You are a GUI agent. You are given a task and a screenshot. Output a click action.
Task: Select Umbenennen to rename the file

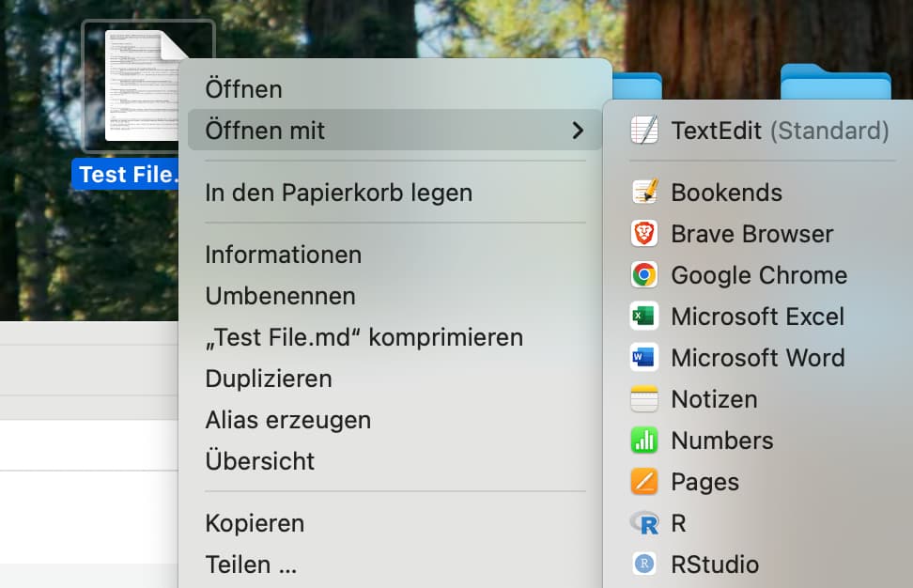tap(280, 296)
